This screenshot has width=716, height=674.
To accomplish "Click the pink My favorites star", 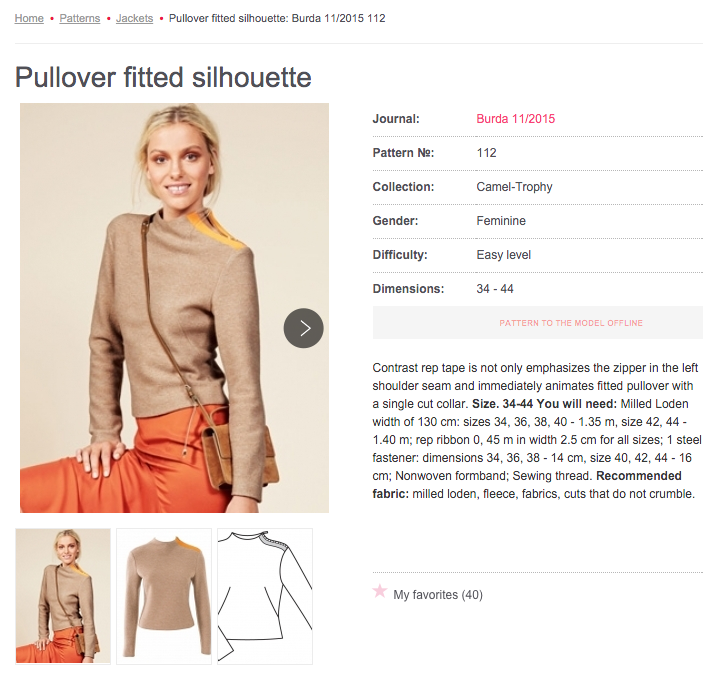I will 380,591.
